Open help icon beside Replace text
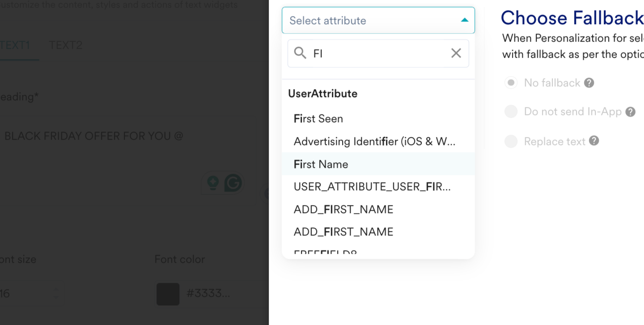 tap(594, 141)
